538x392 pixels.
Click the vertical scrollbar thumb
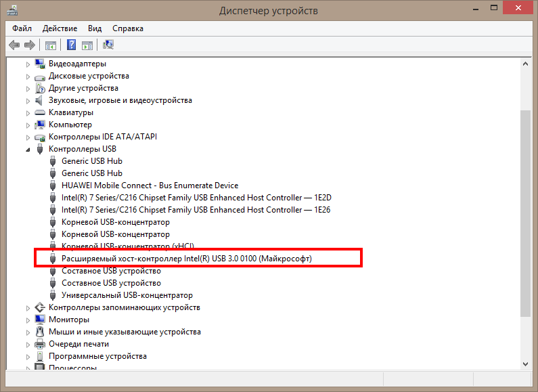click(x=525, y=213)
